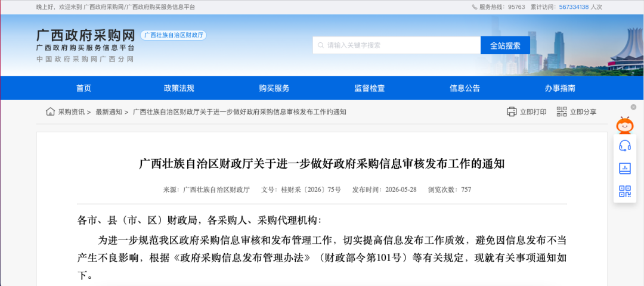Open the chart panel icon in sidebar
The width and height of the screenshot is (644, 286).
625,168
